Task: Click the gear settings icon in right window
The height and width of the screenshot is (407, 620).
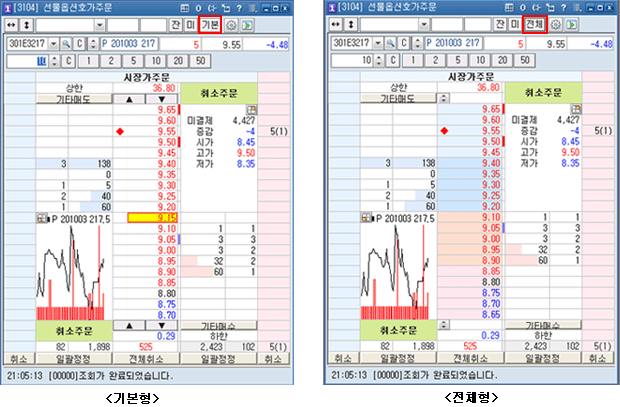Action: point(555,24)
